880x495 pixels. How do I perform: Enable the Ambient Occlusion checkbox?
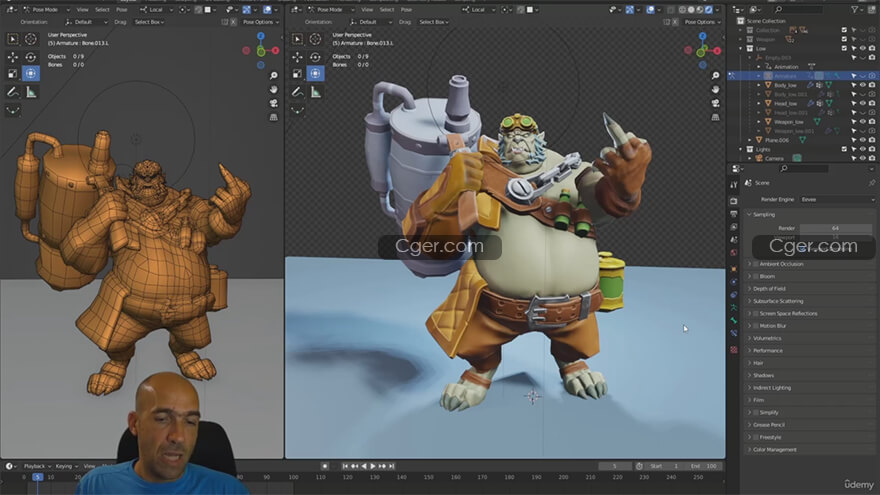click(755, 264)
